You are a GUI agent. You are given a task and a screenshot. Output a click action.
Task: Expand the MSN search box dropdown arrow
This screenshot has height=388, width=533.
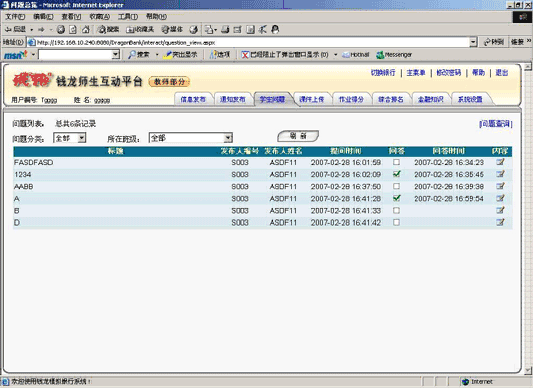tap(116, 54)
